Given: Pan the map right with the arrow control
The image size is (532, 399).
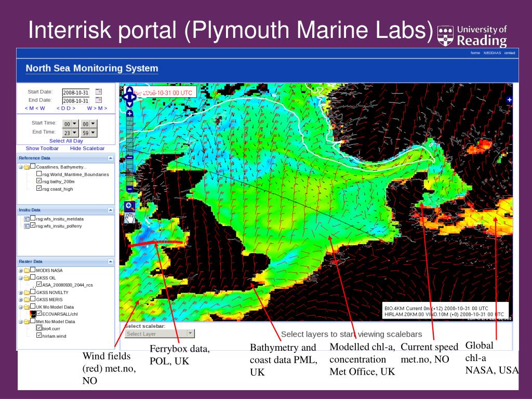Looking at the screenshot, I should pos(135,97).
